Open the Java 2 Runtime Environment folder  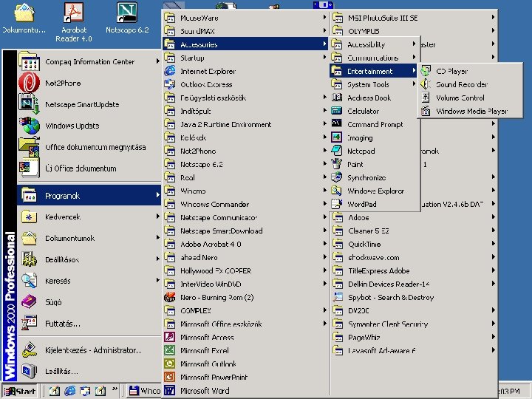click(x=245, y=124)
